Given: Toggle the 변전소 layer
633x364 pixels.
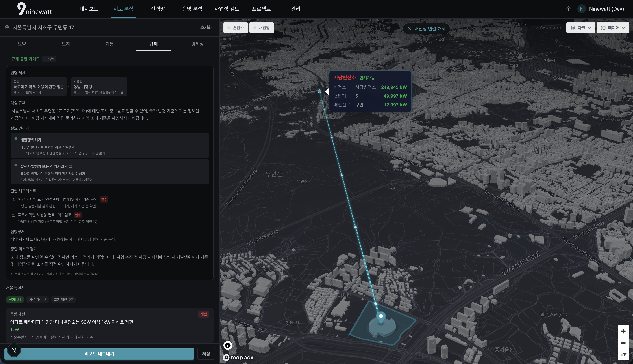Looking at the screenshot, I should [x=236, y=28].
